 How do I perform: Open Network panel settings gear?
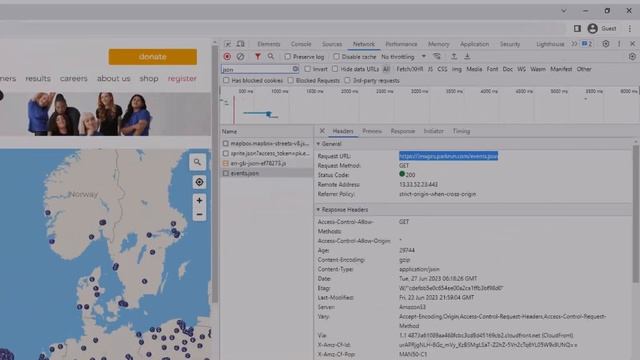(x=632, y=57)
